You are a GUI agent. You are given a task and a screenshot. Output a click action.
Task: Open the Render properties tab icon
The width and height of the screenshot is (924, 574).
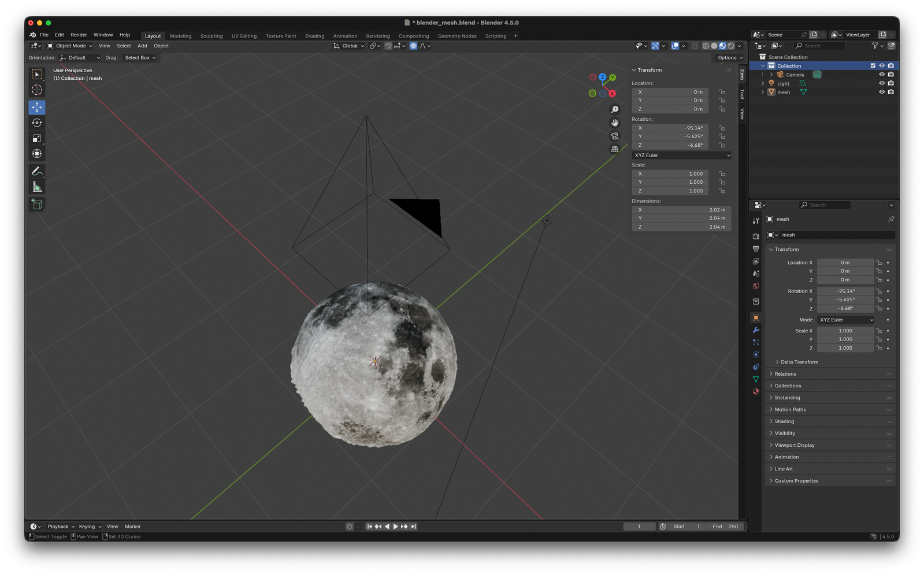(x=756, y=236)
